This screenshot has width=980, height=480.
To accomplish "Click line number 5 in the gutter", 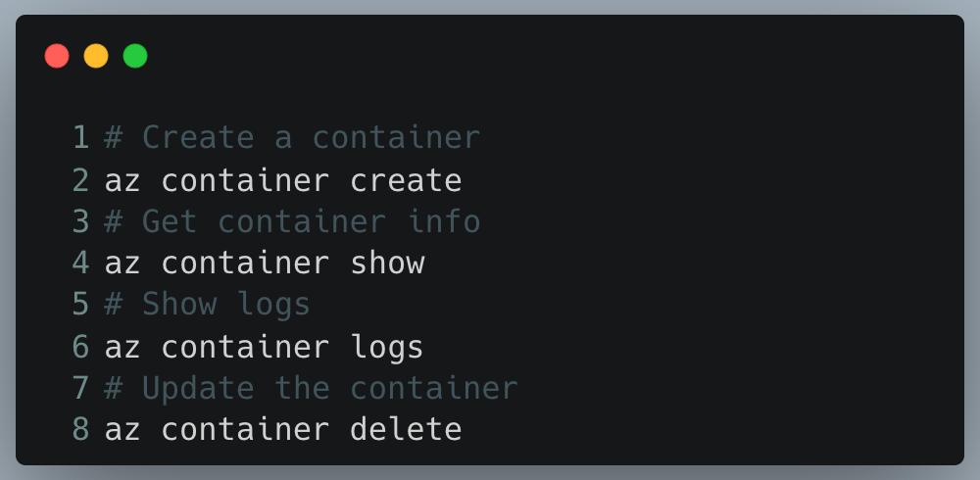I will pyautogui.click(x=80, y=305).
